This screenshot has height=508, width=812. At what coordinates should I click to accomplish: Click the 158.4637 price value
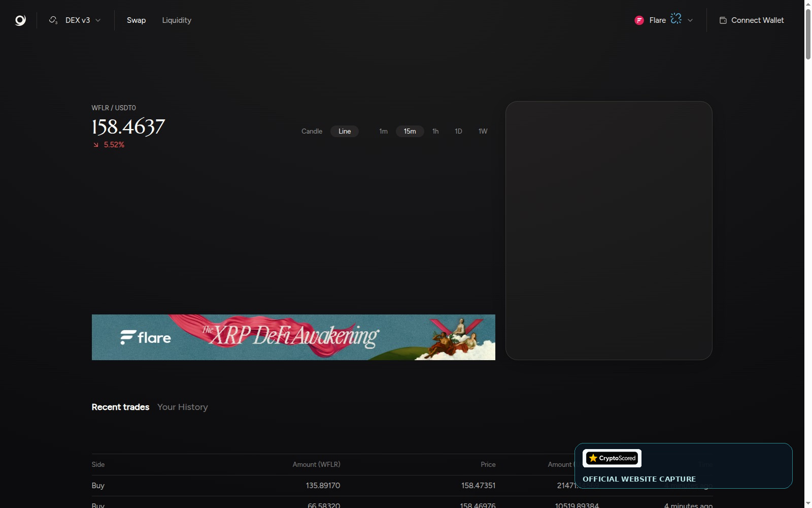click(x=128, y=126)
